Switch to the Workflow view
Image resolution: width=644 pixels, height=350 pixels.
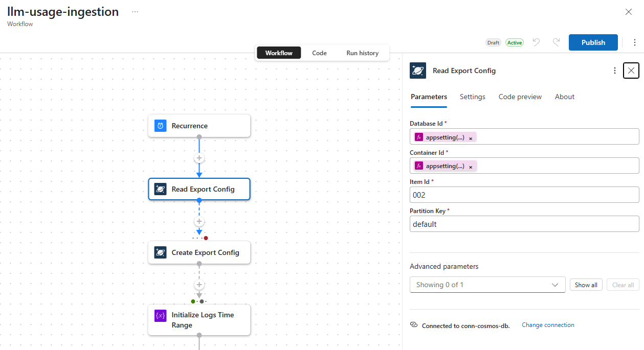pos(279,53)
